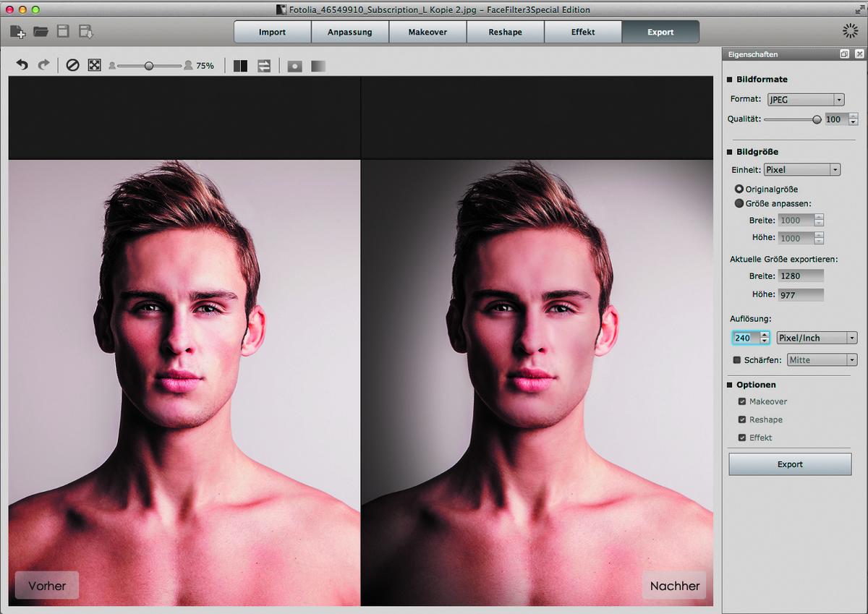868x614 pixels.
Task: Toggle the split before/after view icon
Action: point(241,66)
